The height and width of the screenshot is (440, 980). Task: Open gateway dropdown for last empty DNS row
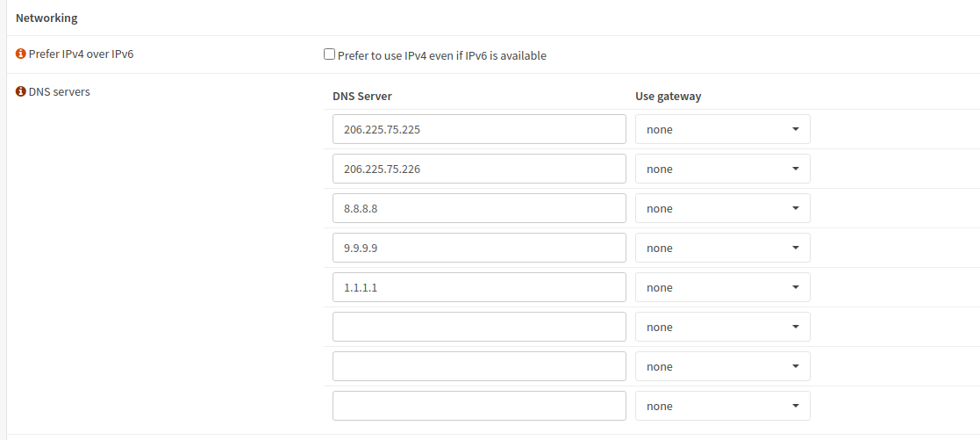point(723,406)
